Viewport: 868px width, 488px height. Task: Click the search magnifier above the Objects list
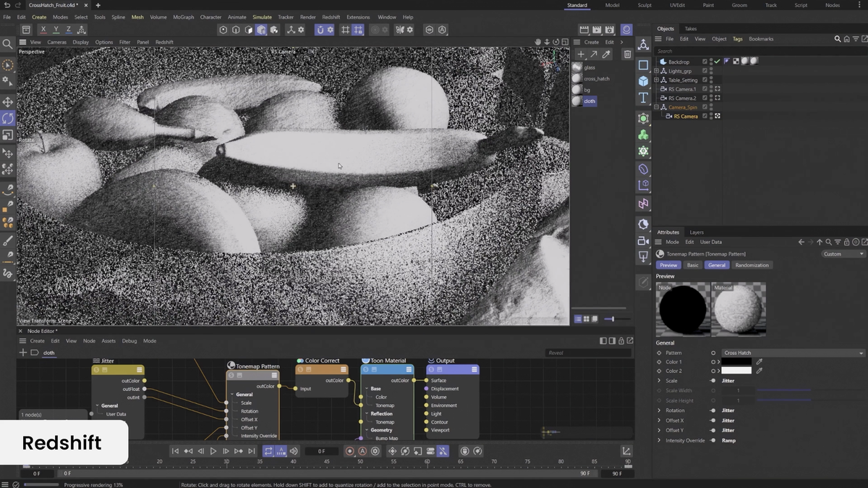(x=837, y=39)
